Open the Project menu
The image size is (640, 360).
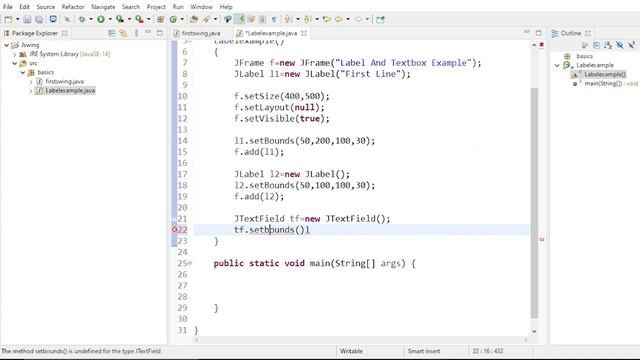156,7
